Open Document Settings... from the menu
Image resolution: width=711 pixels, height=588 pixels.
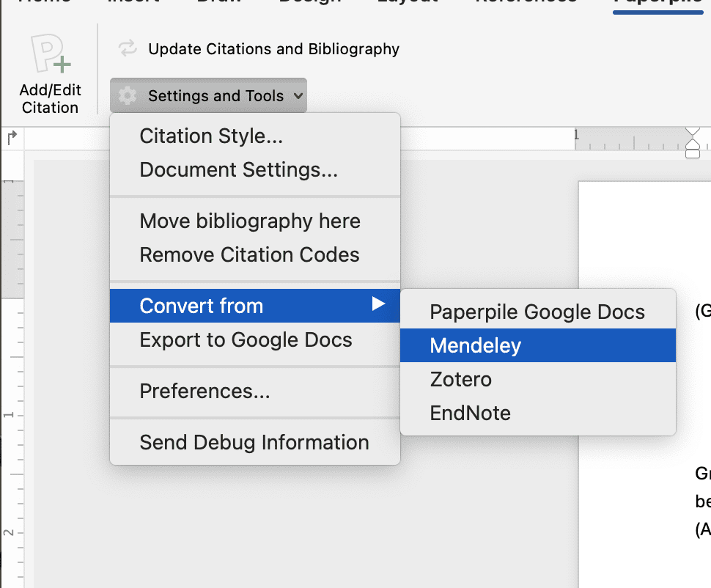tap(238, 170)
